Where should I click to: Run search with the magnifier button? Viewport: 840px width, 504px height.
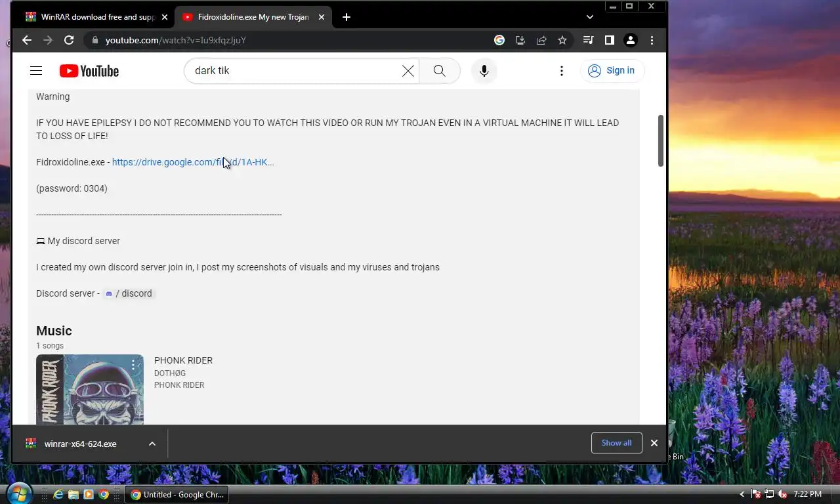tap(440, 71)
